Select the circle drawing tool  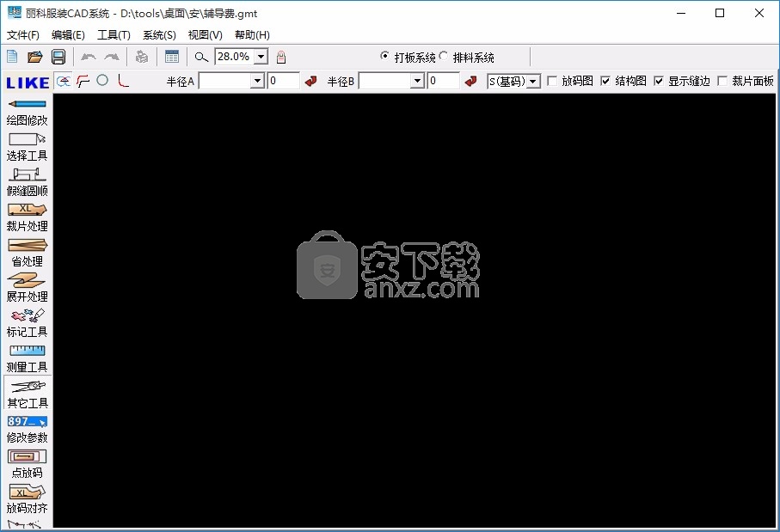(x=102, y=80)
